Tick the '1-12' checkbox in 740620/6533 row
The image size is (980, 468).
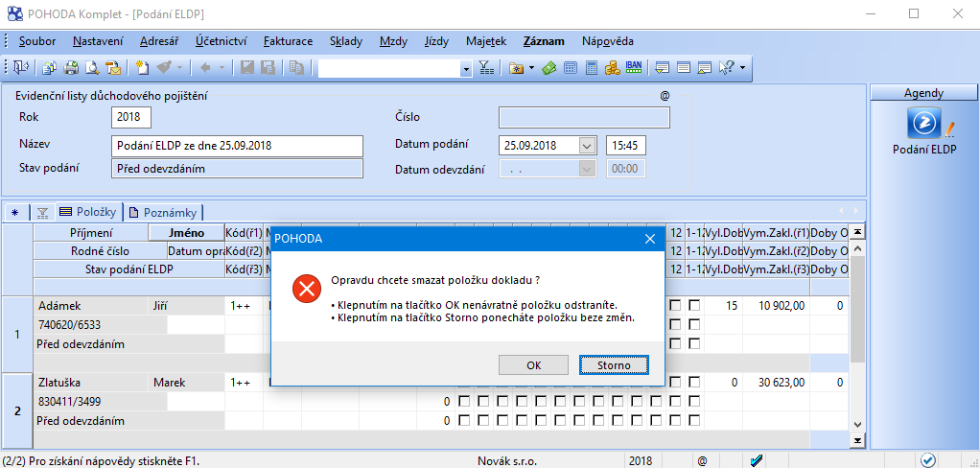click(694, 325)
